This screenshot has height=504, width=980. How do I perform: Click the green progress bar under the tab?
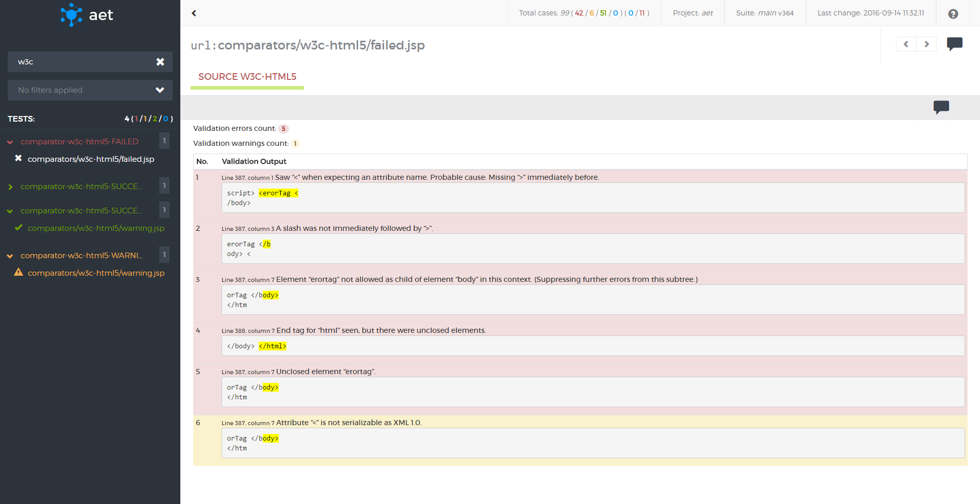[247, 87]
